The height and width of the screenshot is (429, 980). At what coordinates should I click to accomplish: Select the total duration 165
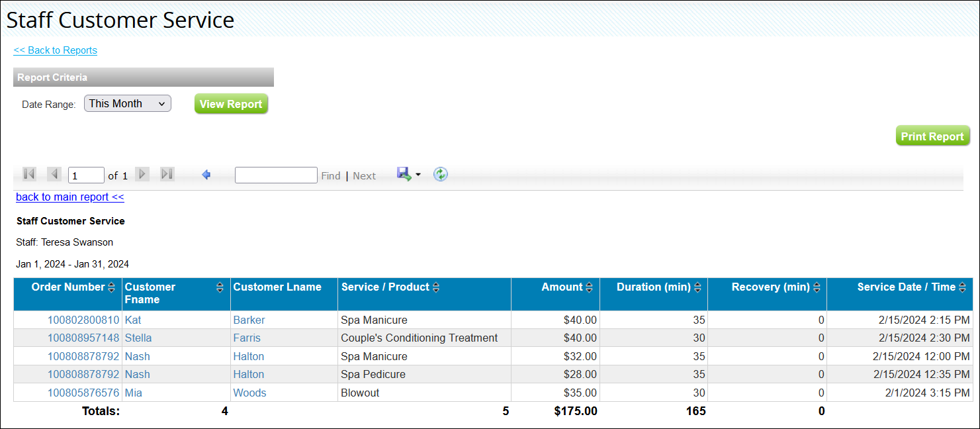coord(695,411)
